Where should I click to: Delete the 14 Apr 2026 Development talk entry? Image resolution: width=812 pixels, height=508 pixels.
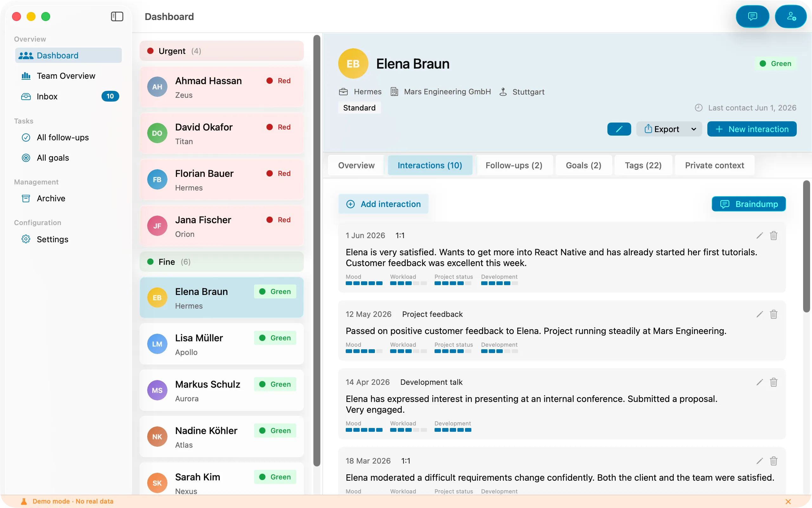point(774,382)
